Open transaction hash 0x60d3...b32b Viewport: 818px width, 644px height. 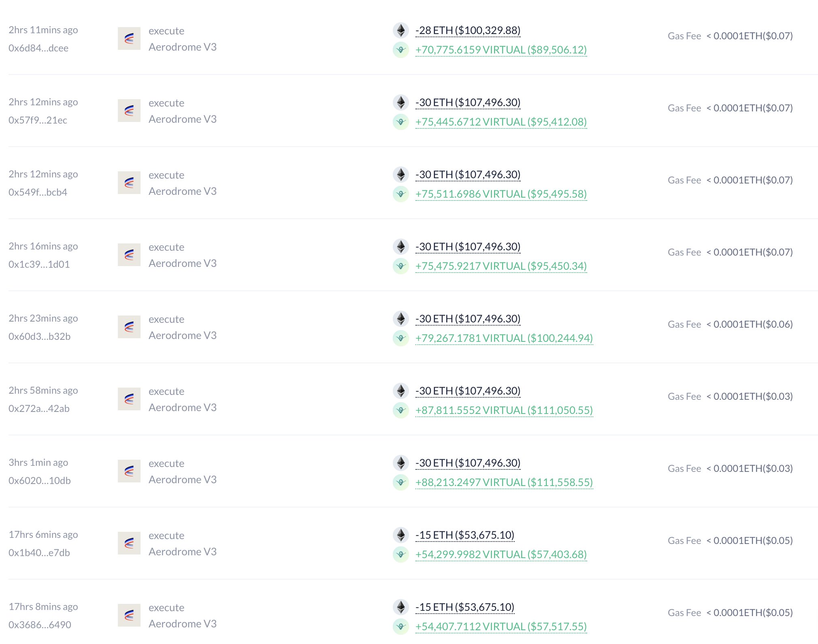(39, 337)
